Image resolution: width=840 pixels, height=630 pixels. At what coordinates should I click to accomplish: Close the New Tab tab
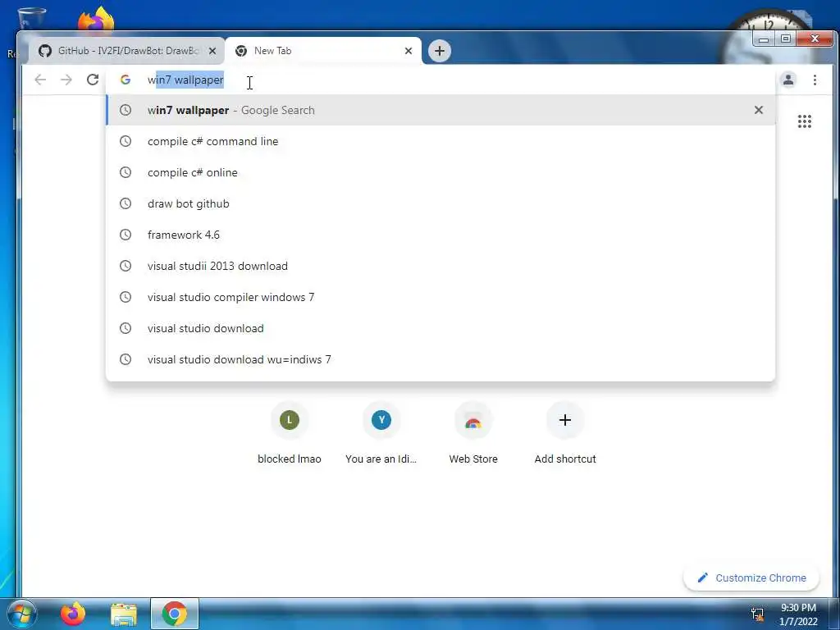[409, 51]
